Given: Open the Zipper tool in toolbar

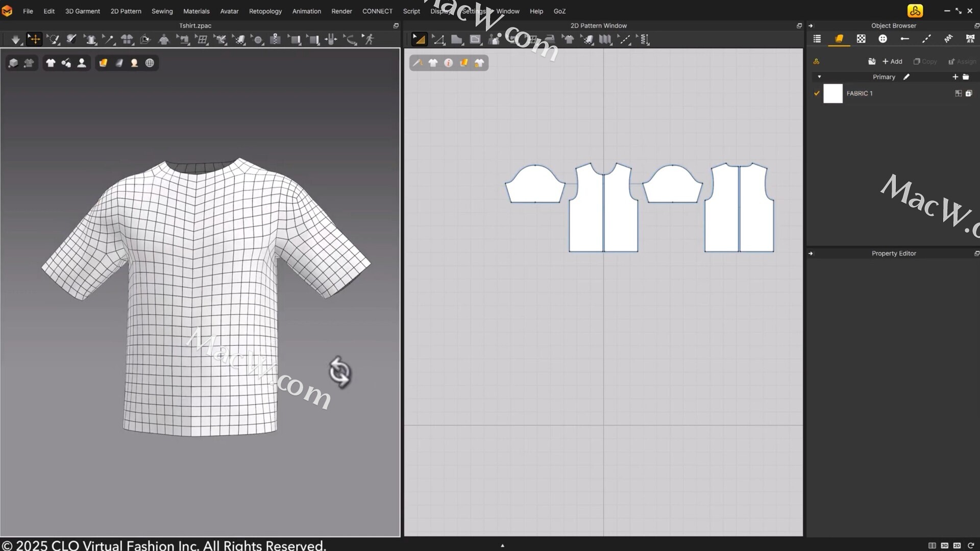Looking at the screenshot, I should point(276,39).
